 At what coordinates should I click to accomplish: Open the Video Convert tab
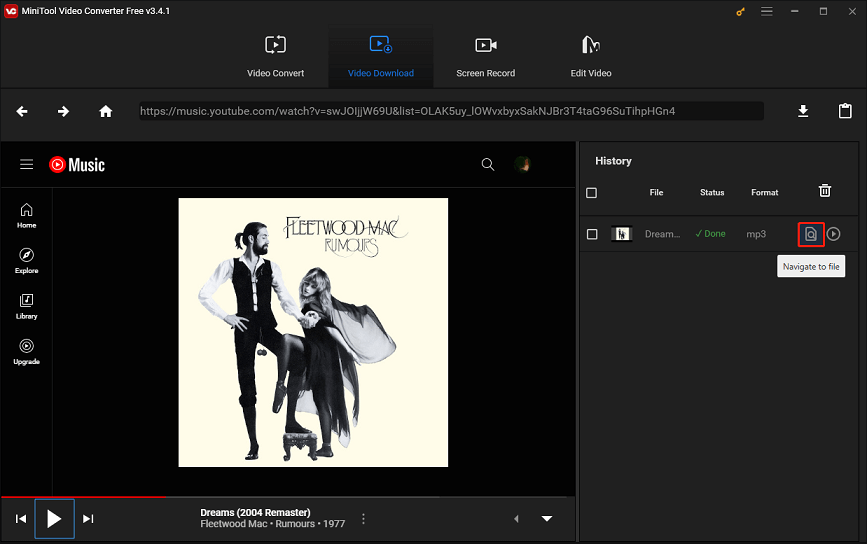[275, 57]
